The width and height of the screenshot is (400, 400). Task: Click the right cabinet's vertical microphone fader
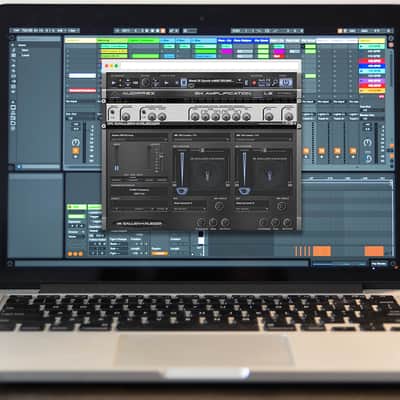click(244, 173)
